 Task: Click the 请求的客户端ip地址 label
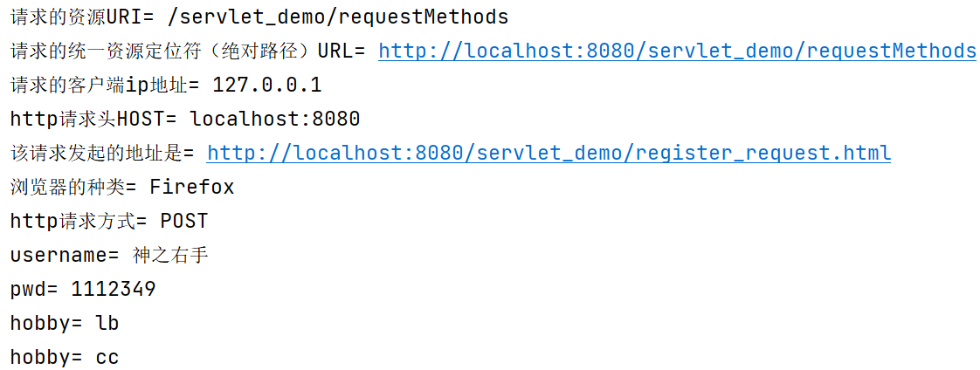pyautogui.click(x=105, y=85)
